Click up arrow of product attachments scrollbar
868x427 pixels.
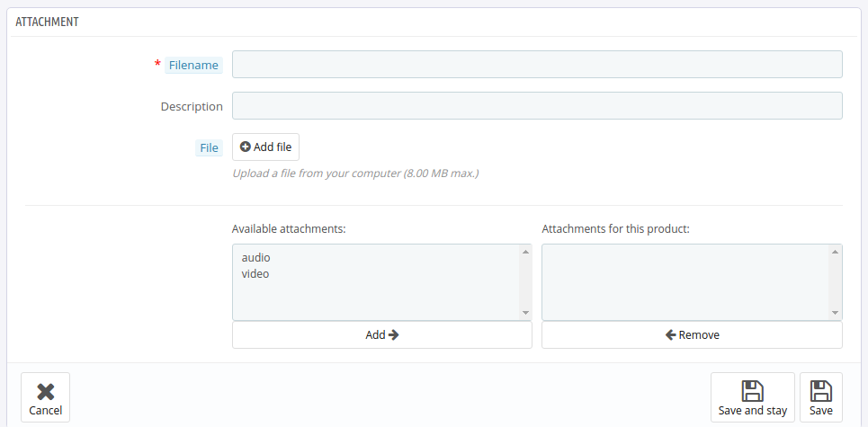point(836,252)
